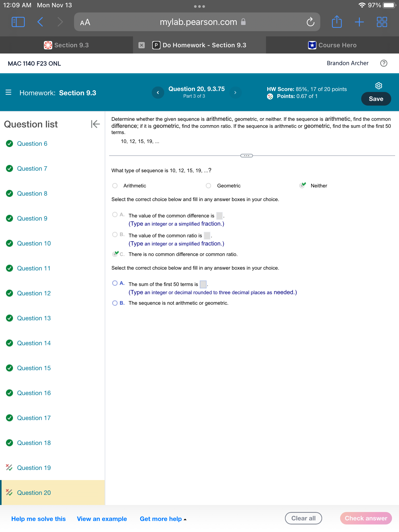399x532 pixels.
Task: Collapse the Question list panel
Action: [95, 124]
